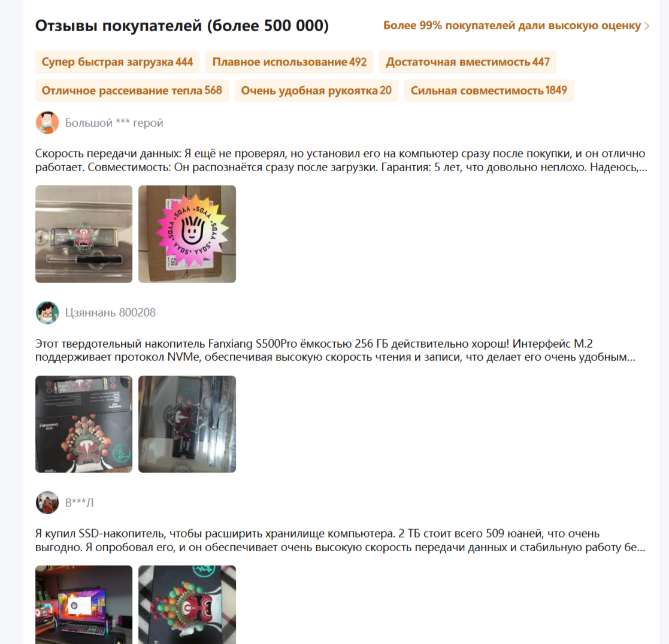View first review's SSD in tray photo
This screenshot has height=644, width=669.
coord(84,234)
